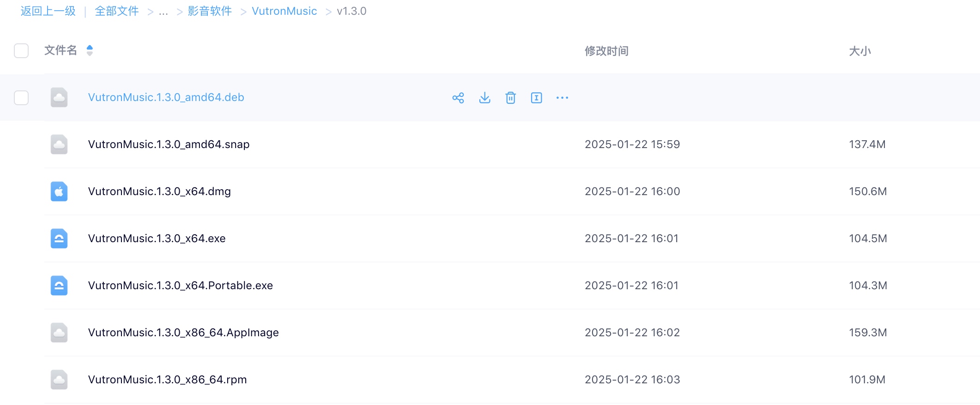Click the 104.3M size value
This screenshot has height=405, width=980.
(x=868, y=286)
